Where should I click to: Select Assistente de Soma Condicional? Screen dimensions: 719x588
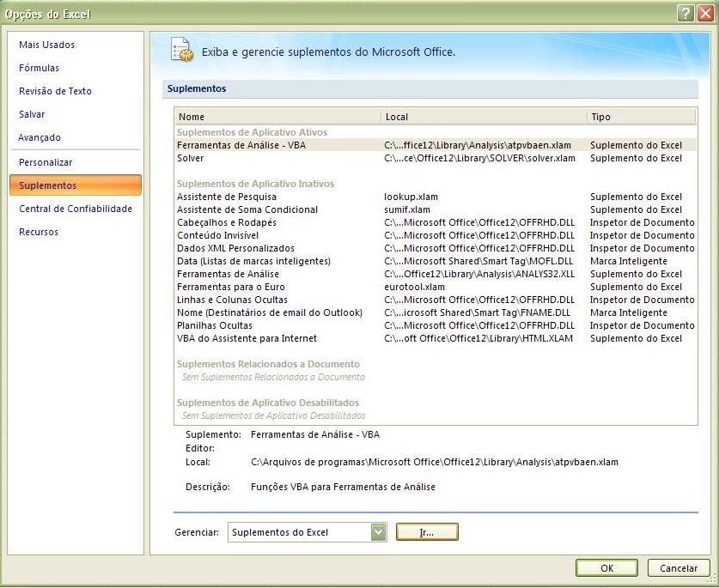coord(436,209)
